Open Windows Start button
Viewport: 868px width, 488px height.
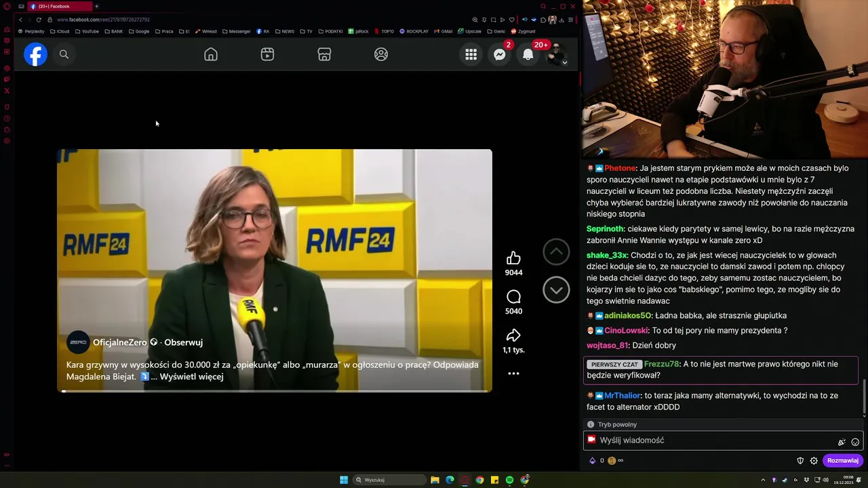[344, 480]
